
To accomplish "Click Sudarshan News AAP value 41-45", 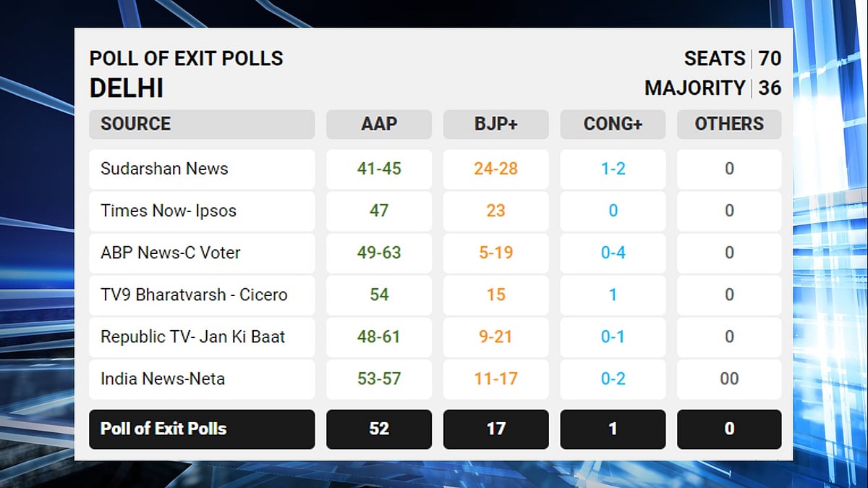I will click(x=379, y=169).
